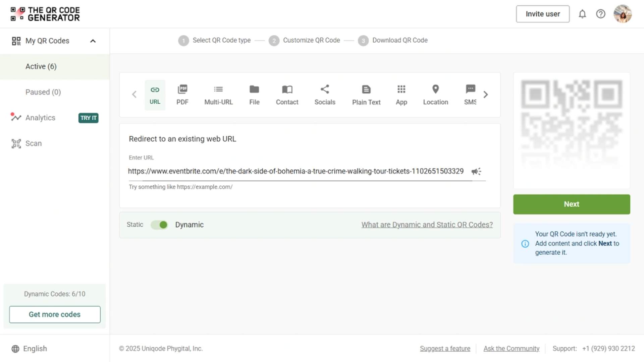Select the URL QR code type
Image resolution: width=644 pixels, height=362 pixels.
[x=155, y=95]
